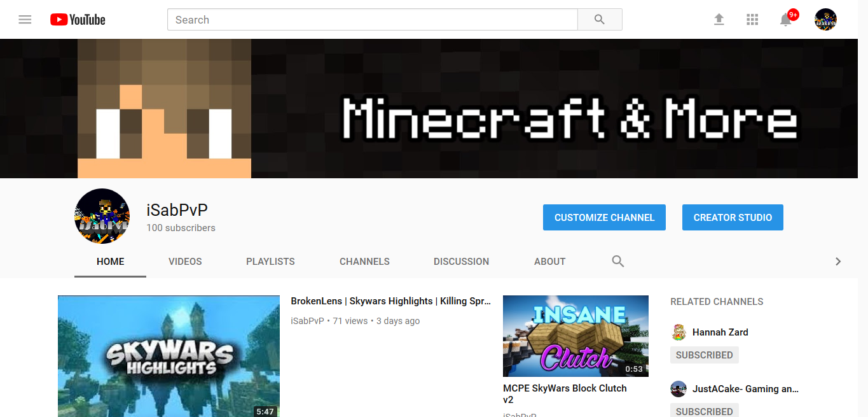
Task: Click iSabPvP channel profile picture
Action: coord(102,216)
